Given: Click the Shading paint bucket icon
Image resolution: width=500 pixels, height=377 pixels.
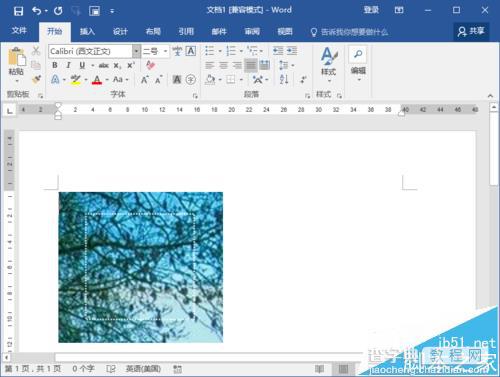Looking at the screenshot, I should pyautogui.click(x=210, y=79).
